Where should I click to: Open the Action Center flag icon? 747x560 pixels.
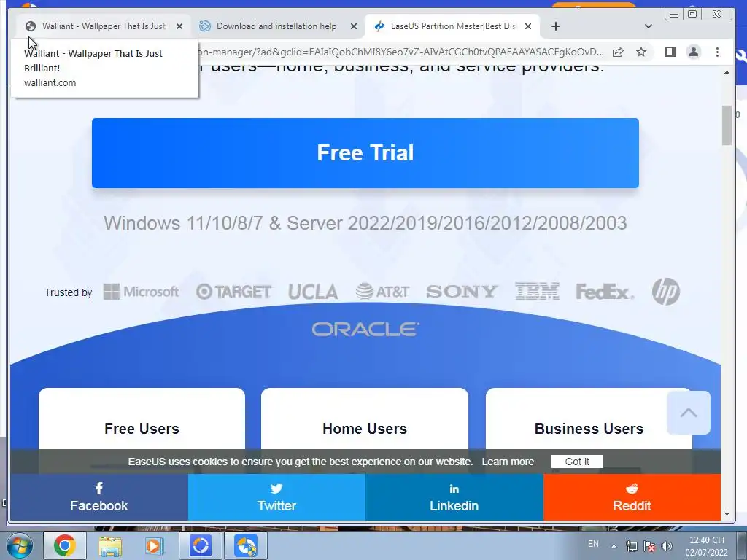(649, 546)
